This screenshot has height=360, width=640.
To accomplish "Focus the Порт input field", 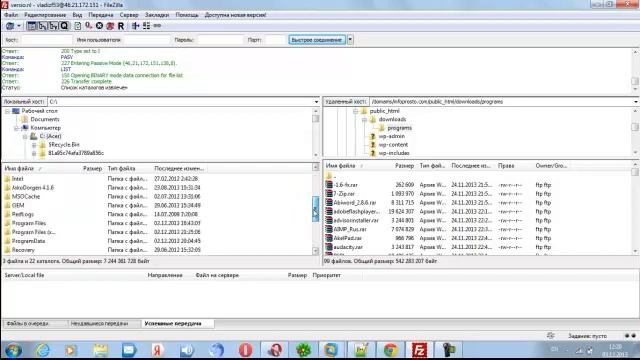I will (x=275, y=40).
